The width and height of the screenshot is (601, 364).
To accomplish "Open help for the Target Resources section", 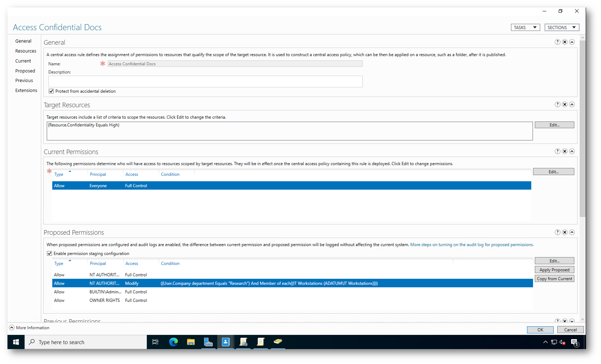I will pyautogui.click(x=557, y=104).
